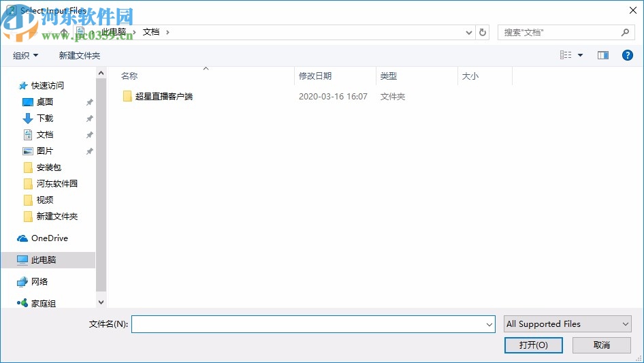644x363 pixels.
Task: Click the OneDrive label
Action: coord(50,238)
